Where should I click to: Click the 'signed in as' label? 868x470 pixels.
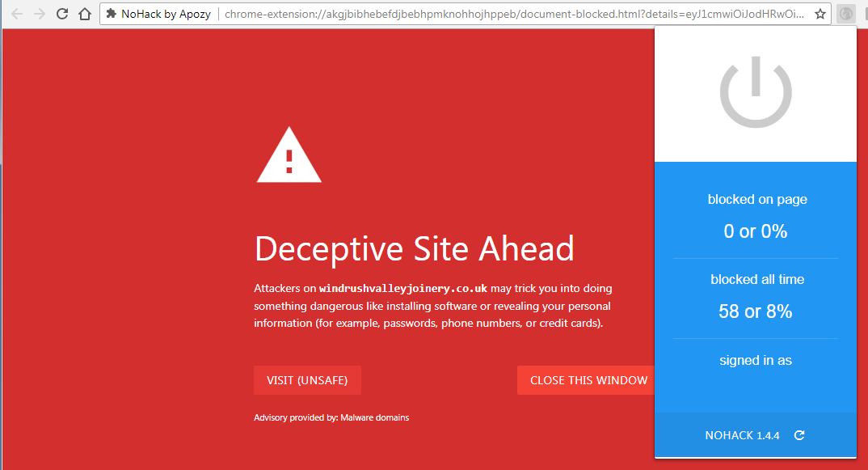[x=755, y=360]
